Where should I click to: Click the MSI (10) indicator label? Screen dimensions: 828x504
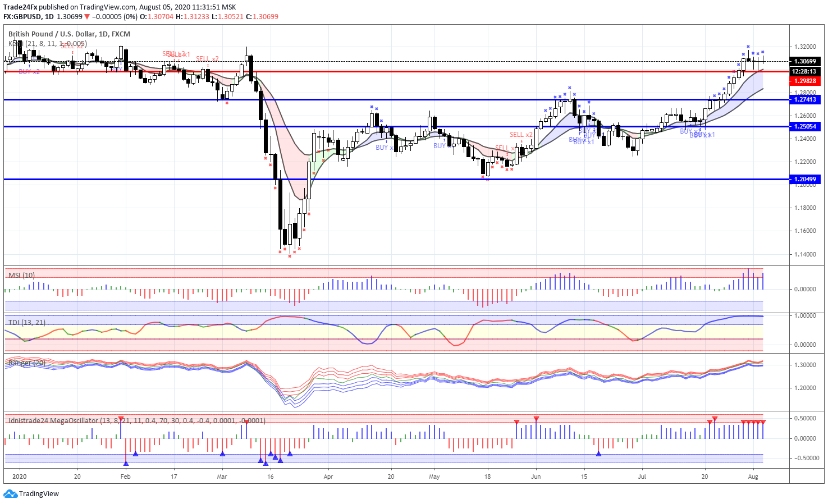pos(21,276)
